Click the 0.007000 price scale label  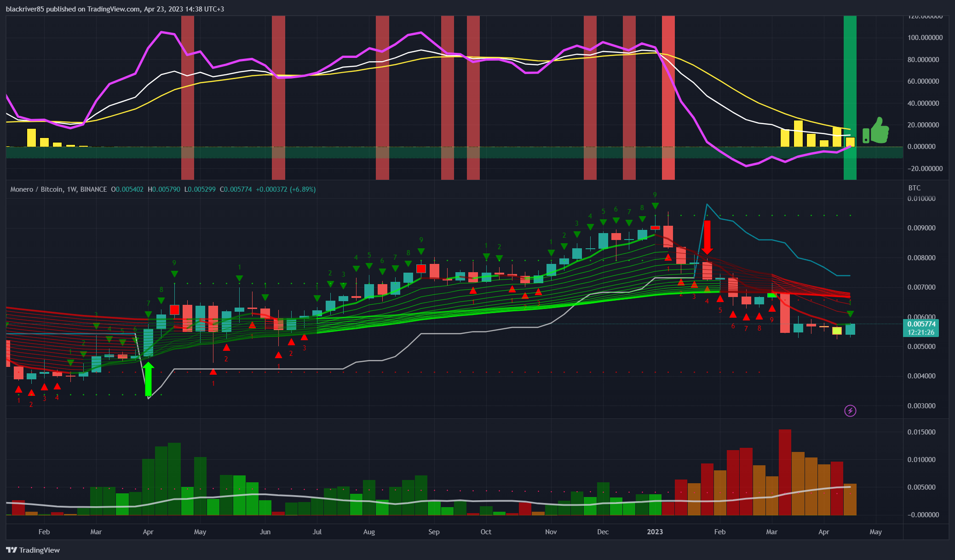(x=921, y=287)
